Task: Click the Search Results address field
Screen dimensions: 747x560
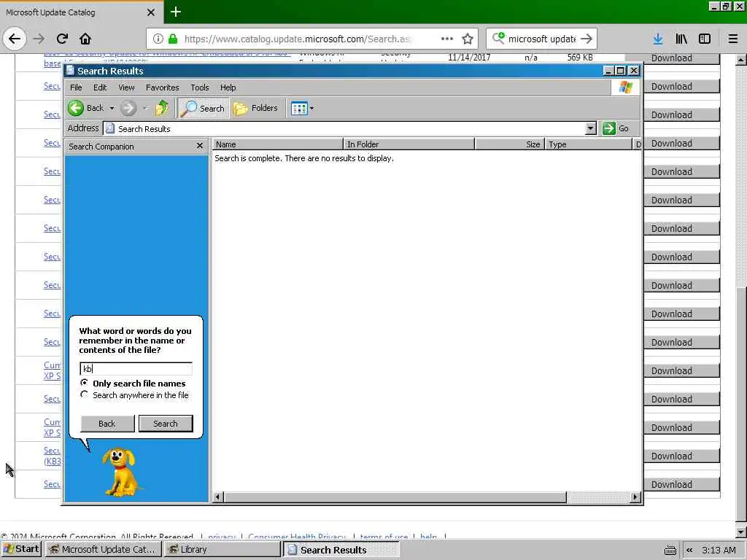Action: pos(344,128)
